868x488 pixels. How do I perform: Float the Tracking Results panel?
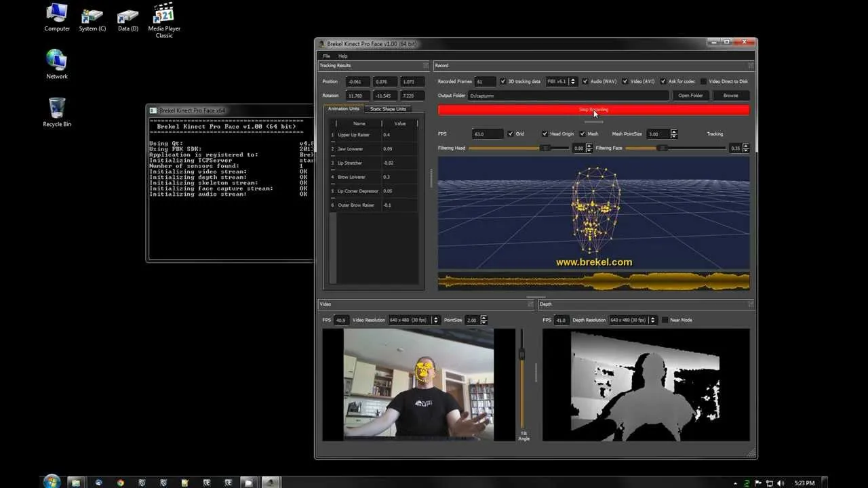click(x=426, y=66)
